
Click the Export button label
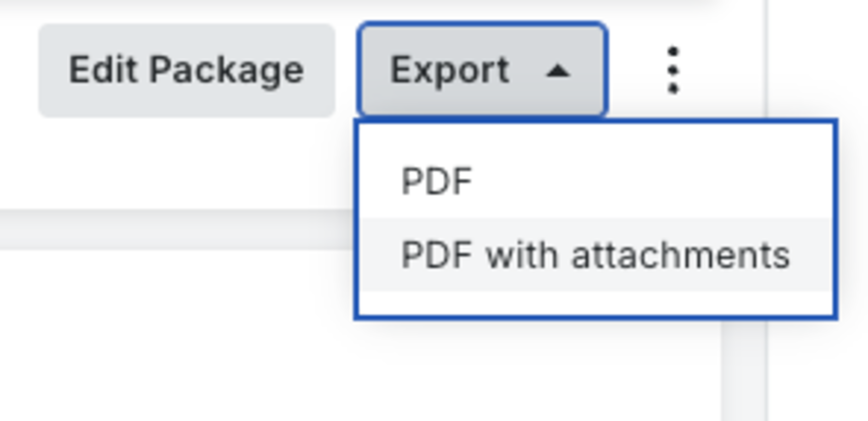tap(450, 70)
